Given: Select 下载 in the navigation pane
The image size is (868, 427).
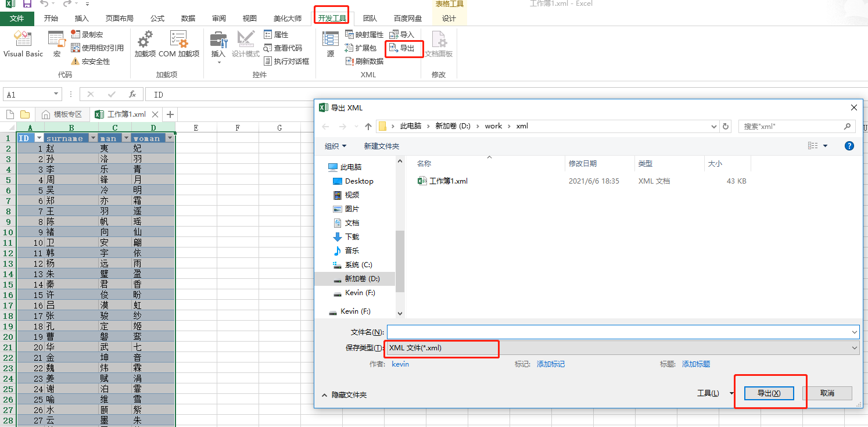Looking at the screenshot, I should tap(346, 236).
